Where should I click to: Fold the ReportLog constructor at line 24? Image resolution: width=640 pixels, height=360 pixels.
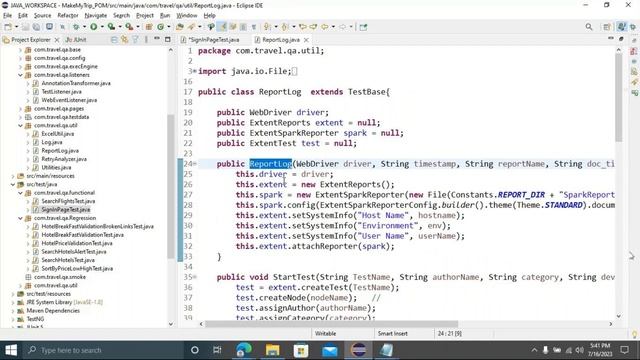(x=195, y=164)
